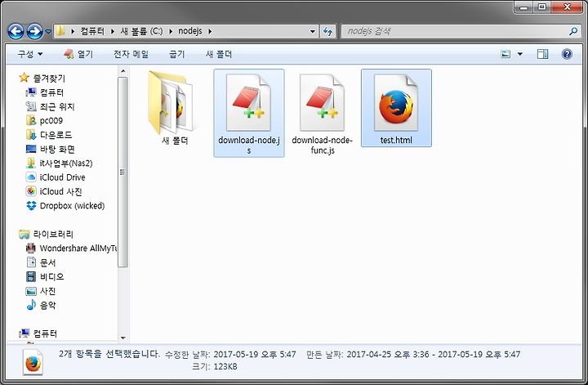
Task: Click the download-node.js filename label
Action: coord(248,145)
